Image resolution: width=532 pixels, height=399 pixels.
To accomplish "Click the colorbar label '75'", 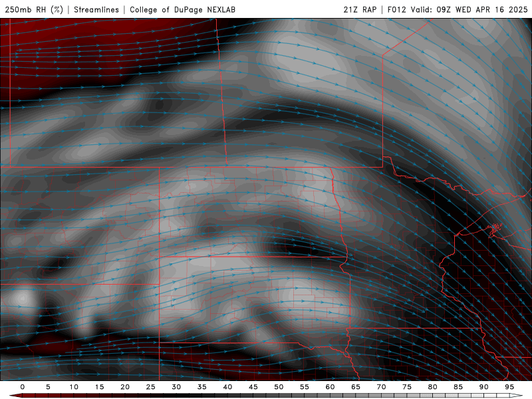I will [407, 387].
